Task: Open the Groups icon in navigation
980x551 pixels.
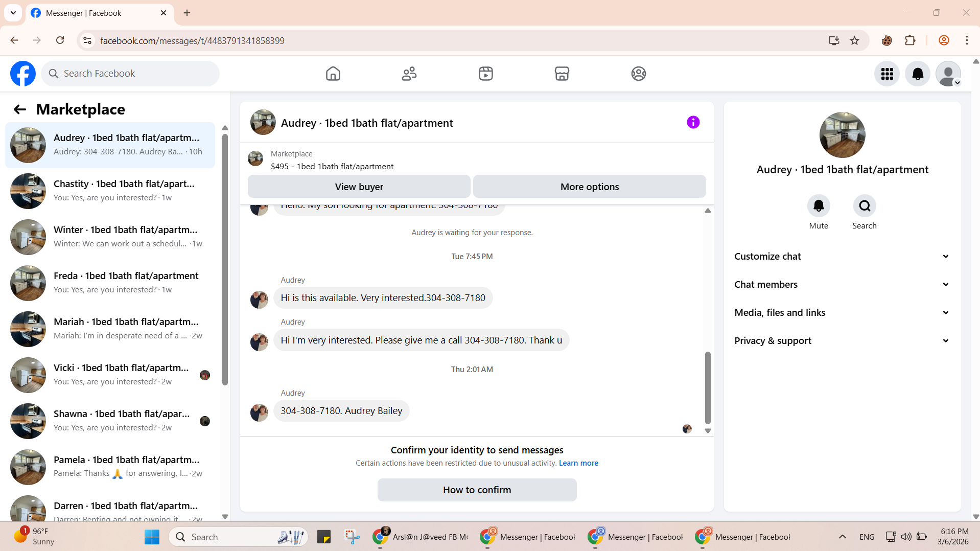Action: (638, 74)
